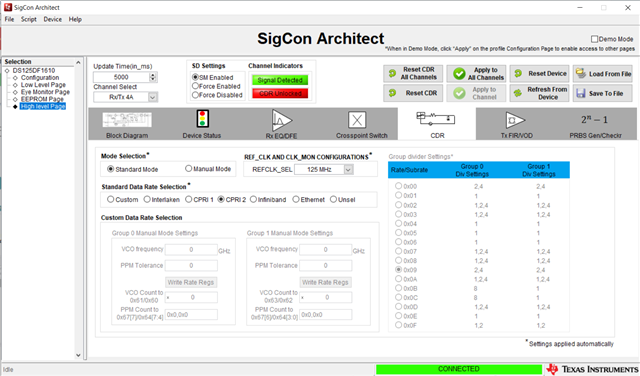Image resolution: width=640 pixels, height=376 pixels.
Task: Click the Update Time input field
Action: (121, 77)
